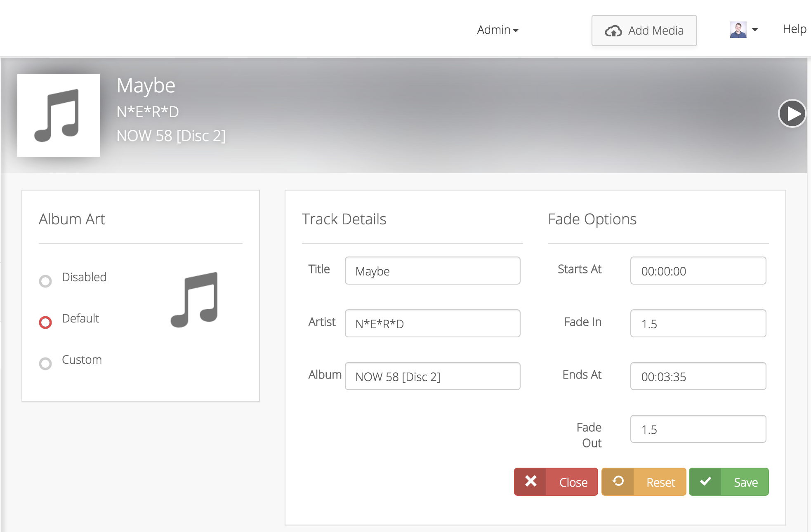Click the Album input field
Screen dimensions: 811x532
[x=432, y=376]
